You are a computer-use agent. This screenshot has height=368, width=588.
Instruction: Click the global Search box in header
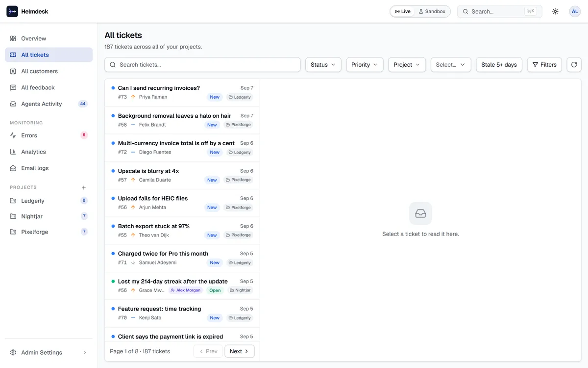(500, 11)
